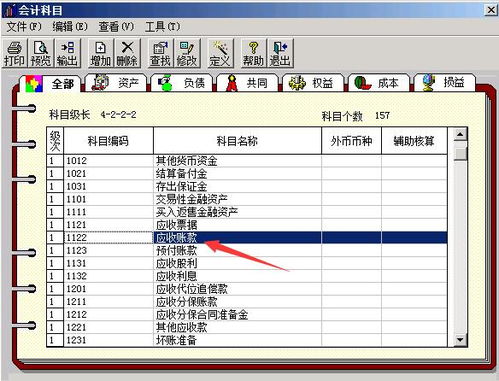The height and width of the screenshot is (381, 499).
Task: Select the row 应收分保账款
Action: tap(247, 302)
